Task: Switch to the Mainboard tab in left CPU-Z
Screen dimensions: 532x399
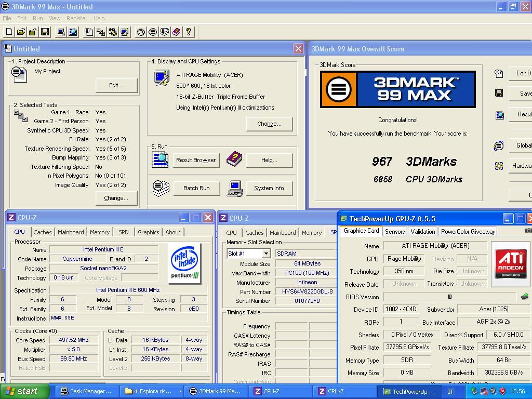Action: [x=71, y=232]
